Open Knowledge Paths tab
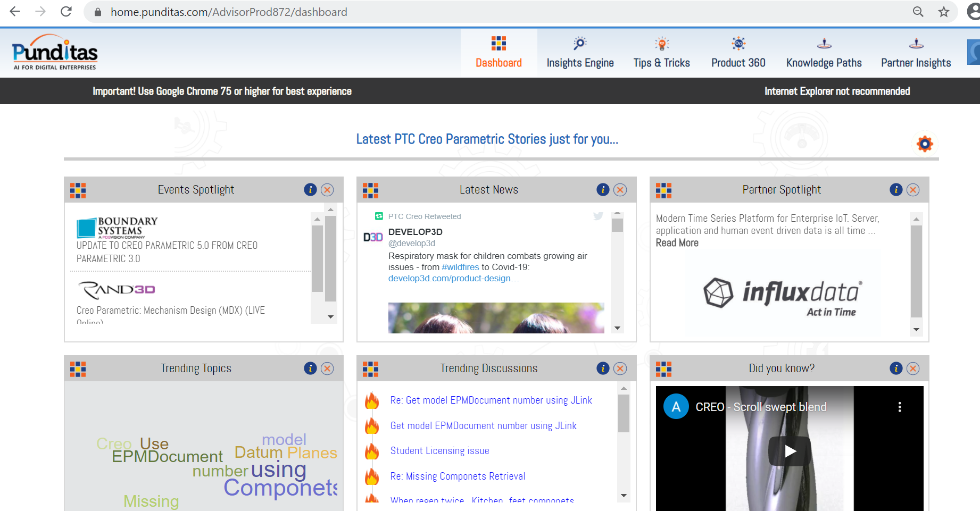 (824, 53)
